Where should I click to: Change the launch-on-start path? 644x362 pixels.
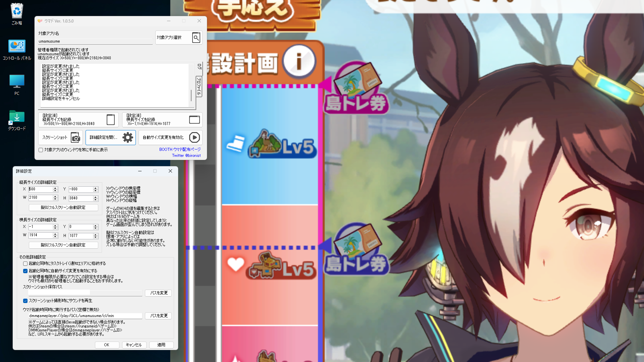tap(158, 316)
